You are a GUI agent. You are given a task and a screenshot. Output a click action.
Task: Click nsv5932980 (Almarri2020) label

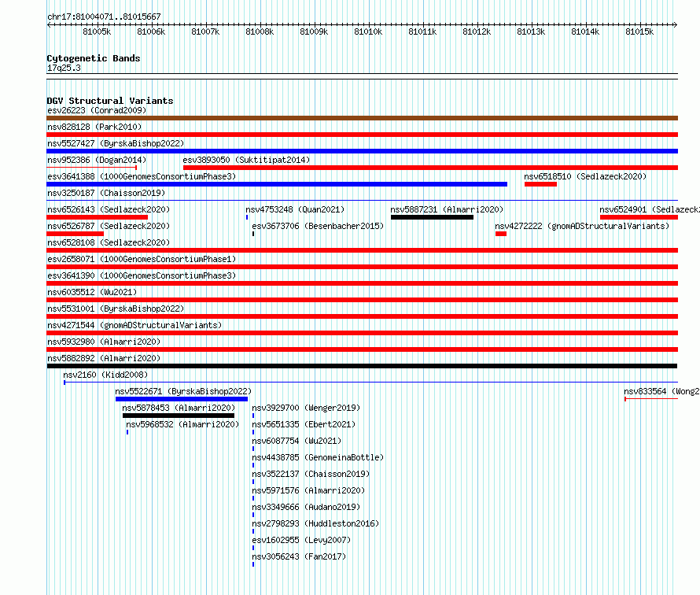[x=104, y=342]
